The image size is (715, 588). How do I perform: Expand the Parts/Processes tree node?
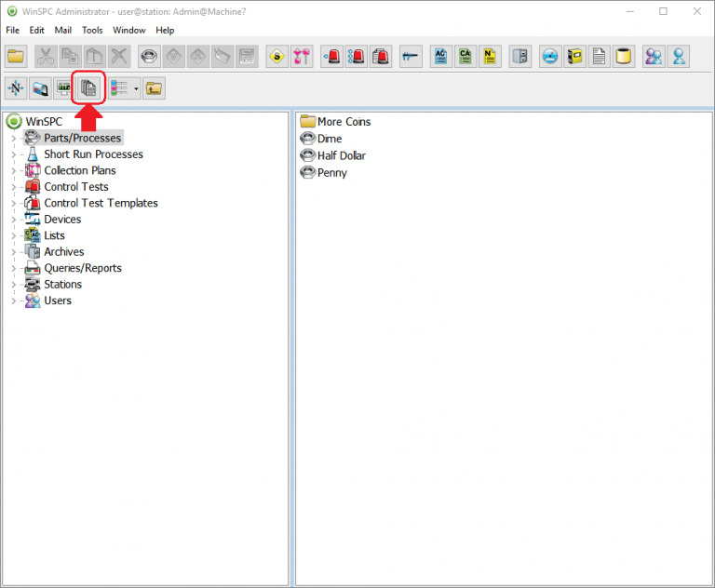tap(13, 139)
